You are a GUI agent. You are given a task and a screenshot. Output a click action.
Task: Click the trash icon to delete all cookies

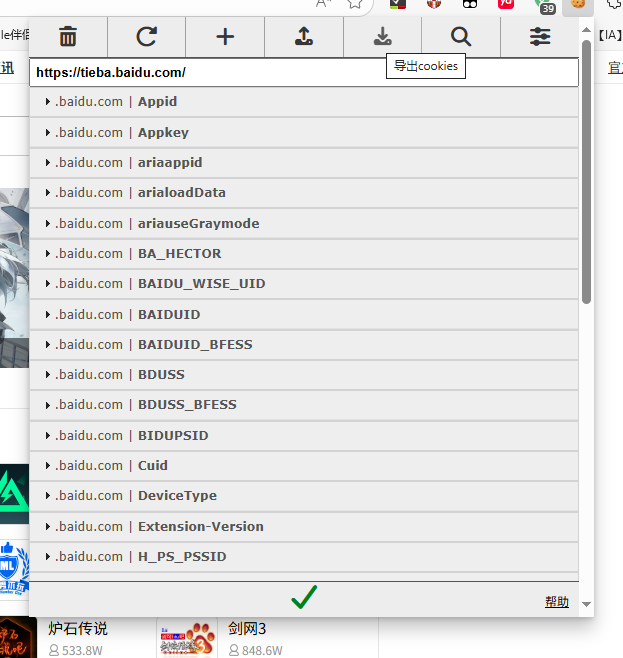tap(68, 37)
